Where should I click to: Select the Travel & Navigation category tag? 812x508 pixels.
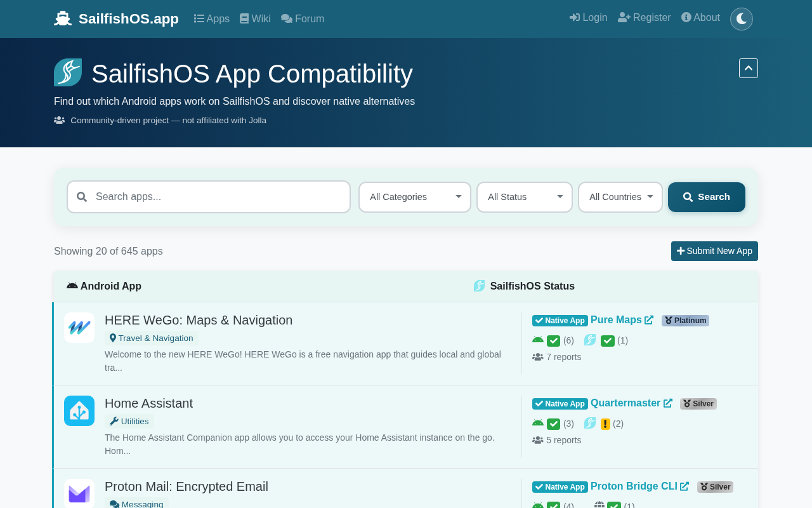(152, 338)
